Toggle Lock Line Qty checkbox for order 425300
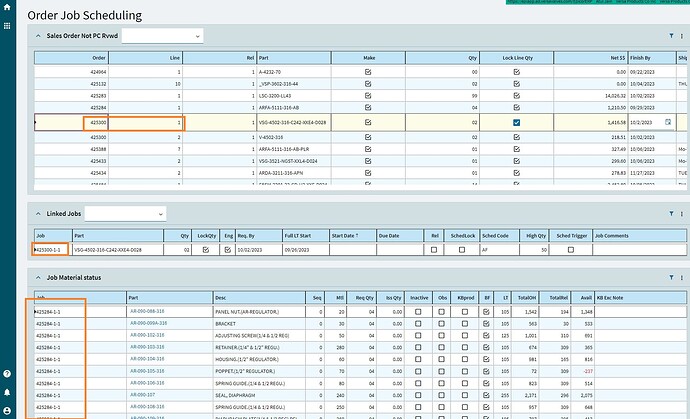 (x=516, y=122)
